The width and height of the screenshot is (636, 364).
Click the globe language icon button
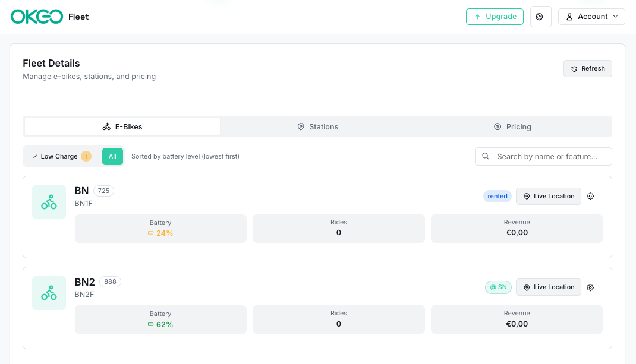[540, 17]
